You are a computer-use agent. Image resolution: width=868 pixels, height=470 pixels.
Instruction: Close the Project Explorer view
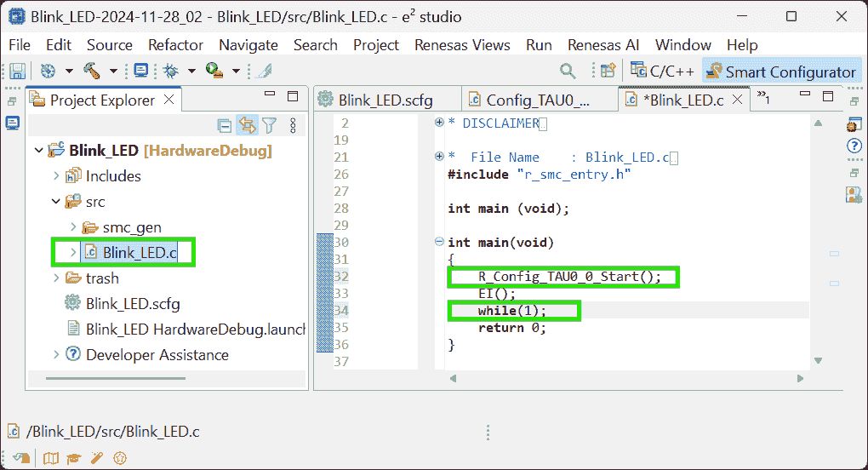tap(169, 100)
